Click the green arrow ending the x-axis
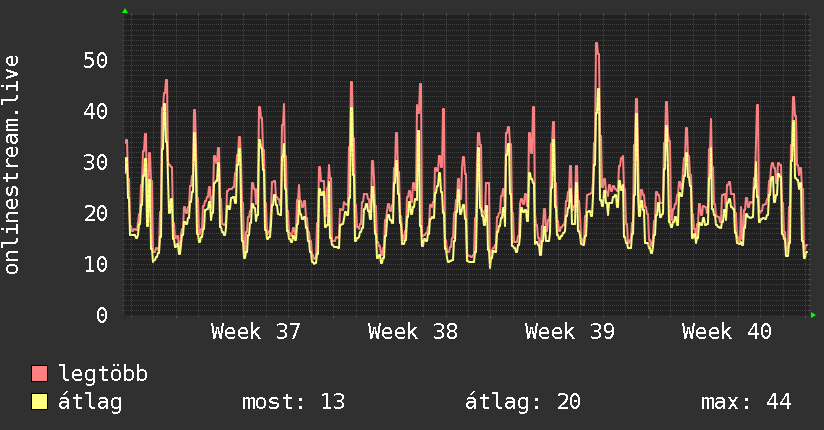The image size is (824, 430). pos(813,315)
